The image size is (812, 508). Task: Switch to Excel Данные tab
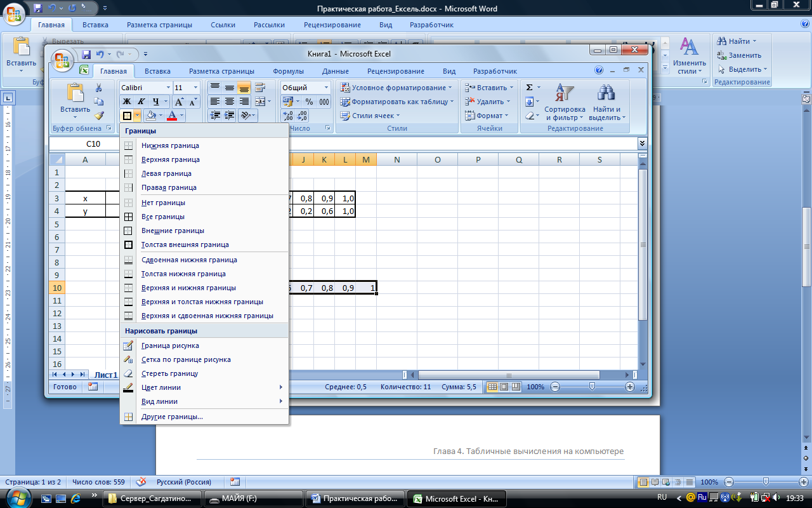point(335,71)
